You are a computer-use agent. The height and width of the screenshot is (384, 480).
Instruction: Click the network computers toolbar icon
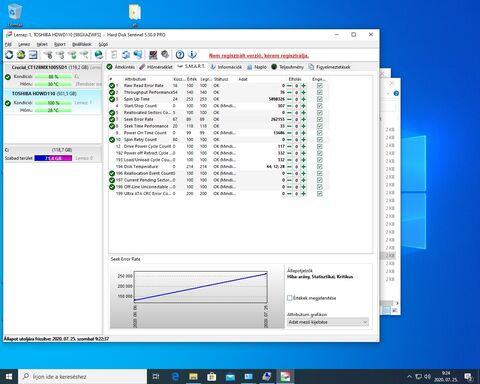[138, 55]
